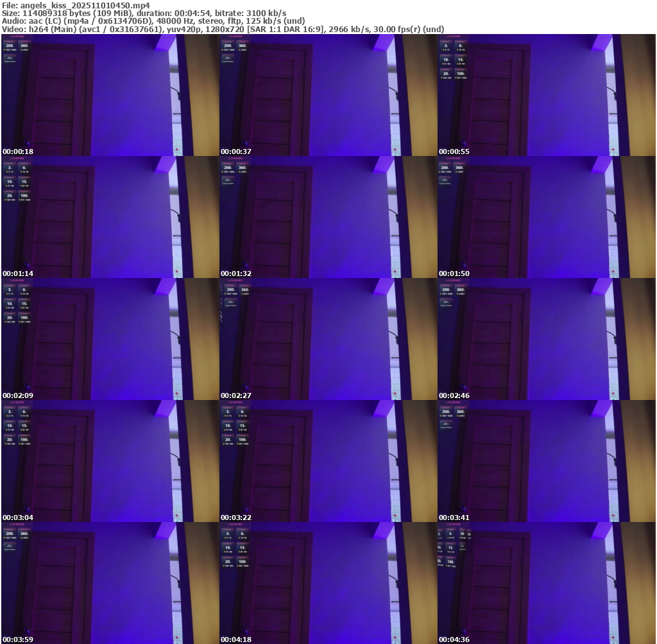This screenshot has width=657, height=644.
Task: View the frame at 00:02:46
Action: (547, 339)
